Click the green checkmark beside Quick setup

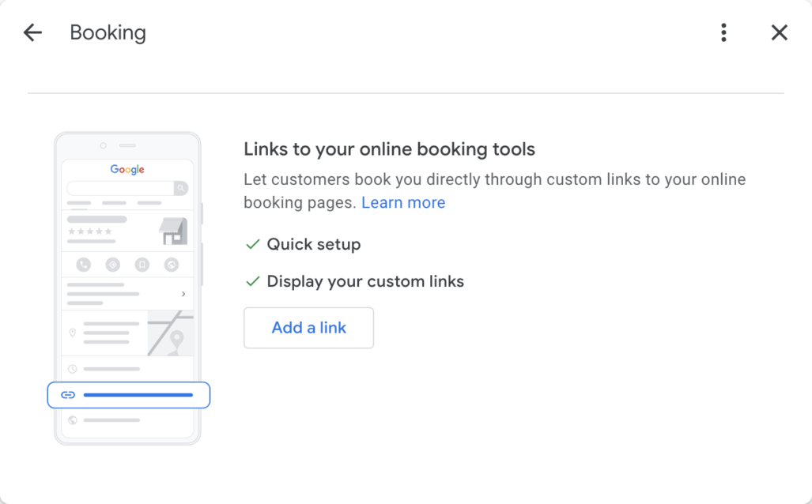[x=253, y=244]
